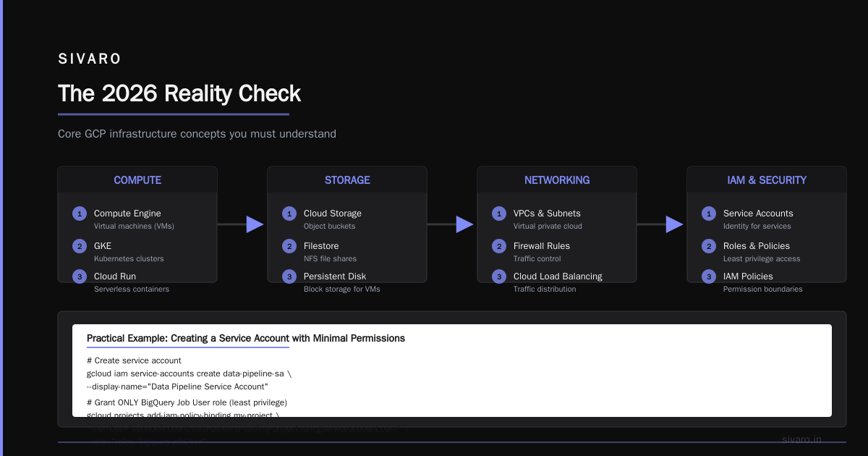
Task: Click the SIVARO brand name
Action: (90, 59)
